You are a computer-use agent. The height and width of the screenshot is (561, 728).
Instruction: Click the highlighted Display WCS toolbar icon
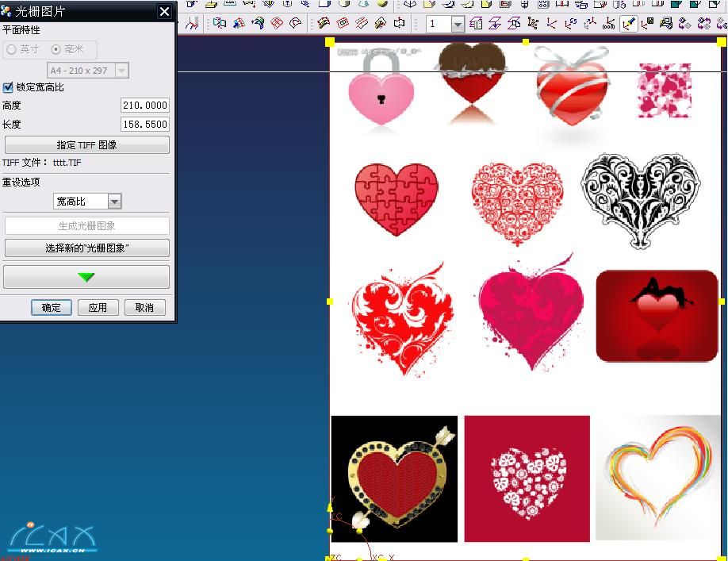pyautogui.click(x=629, y=24)
